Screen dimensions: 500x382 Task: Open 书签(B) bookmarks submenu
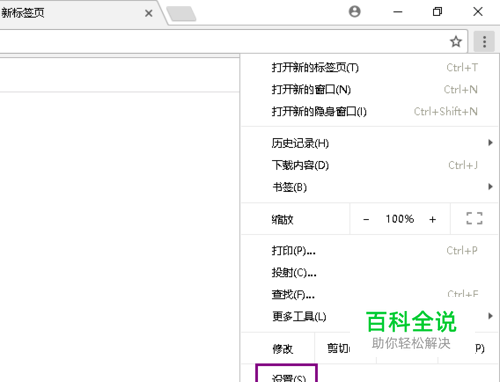pyautogui.click(x=369, y=187)
